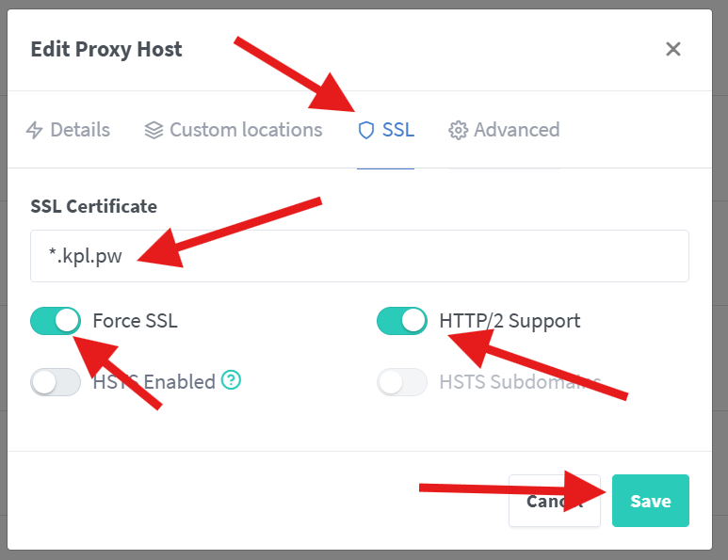Click the shield icon next to SSL
This screenshot has height=560, width=728.
click(x=366, y=130)
